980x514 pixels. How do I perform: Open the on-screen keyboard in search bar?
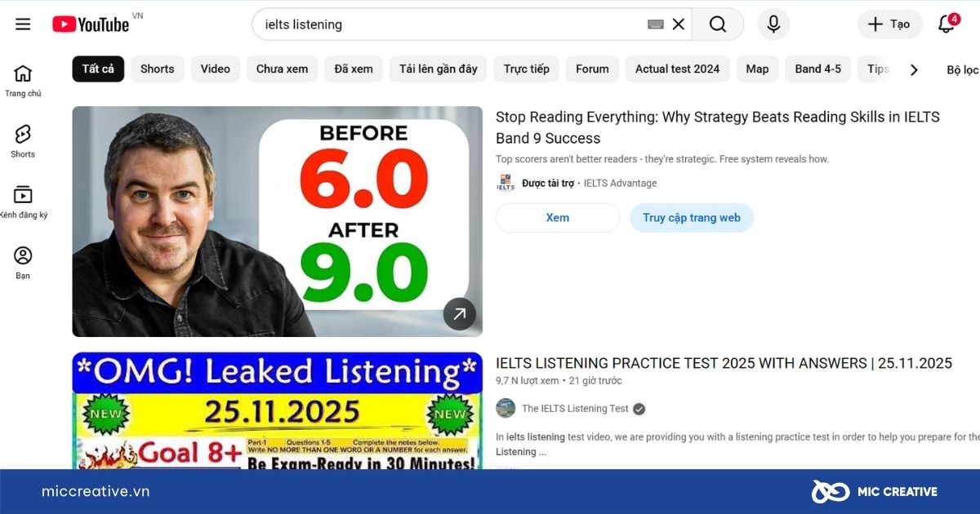coord(654,24)
